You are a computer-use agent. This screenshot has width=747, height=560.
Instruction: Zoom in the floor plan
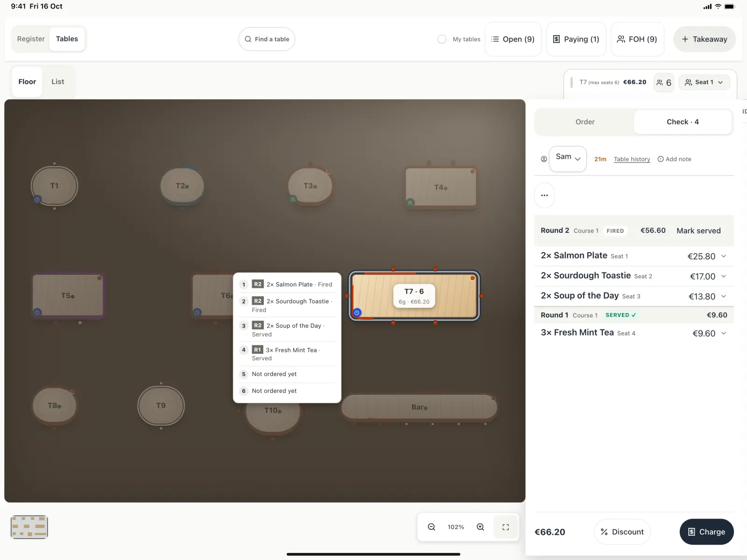tap(480, 527)
